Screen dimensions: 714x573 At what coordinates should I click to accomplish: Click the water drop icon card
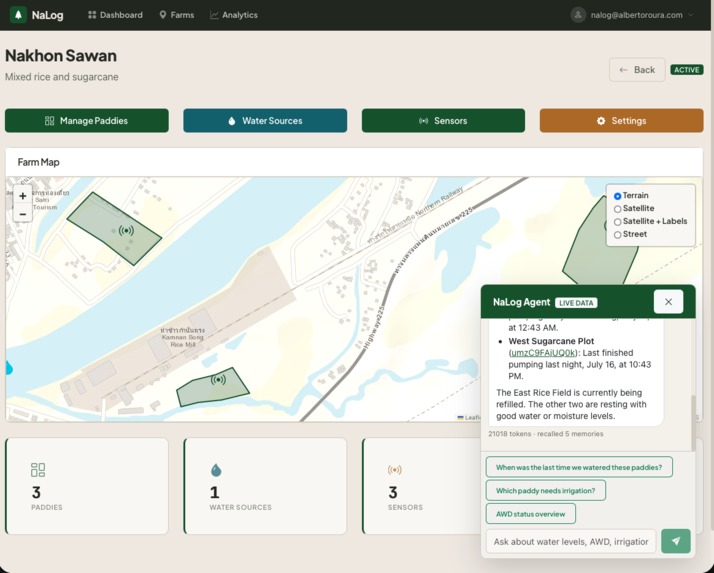click(216, 470)
